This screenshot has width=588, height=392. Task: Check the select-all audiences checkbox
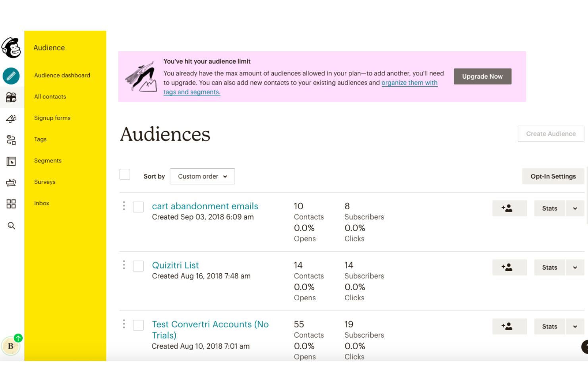tap(125, 174)
